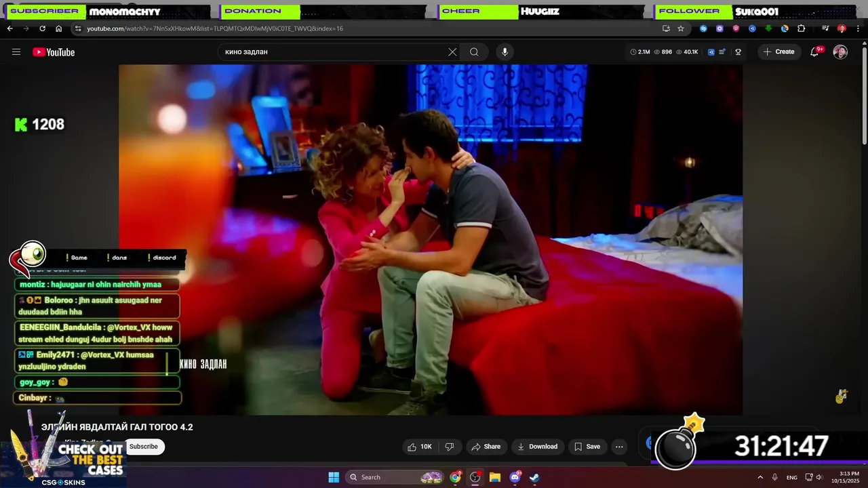Reload the current YouTube page

(x=42, y=28)
